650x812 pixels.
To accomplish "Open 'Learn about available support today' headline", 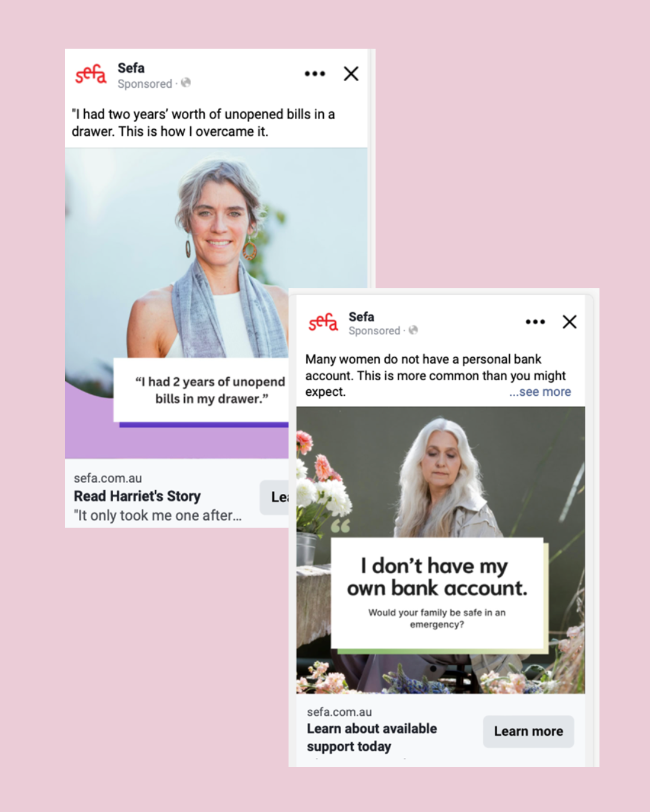I will [x=372, y=737].
